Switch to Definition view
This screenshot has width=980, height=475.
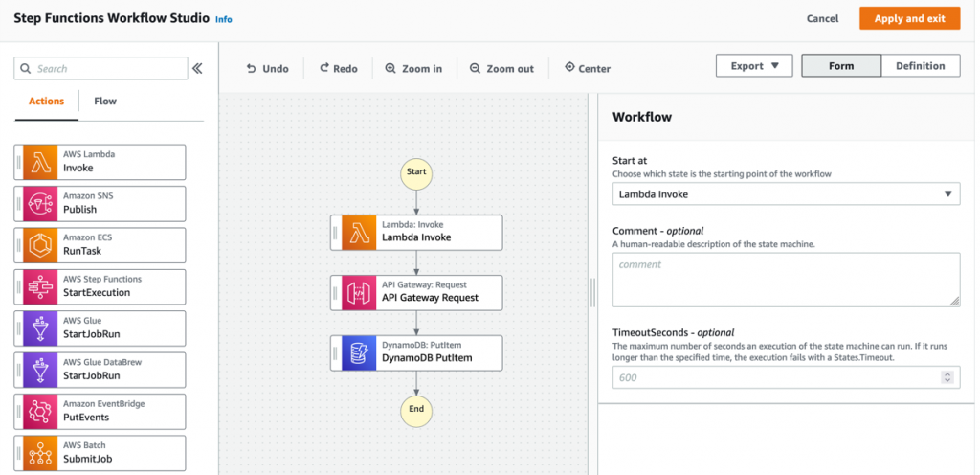click(x=921, y=66)
